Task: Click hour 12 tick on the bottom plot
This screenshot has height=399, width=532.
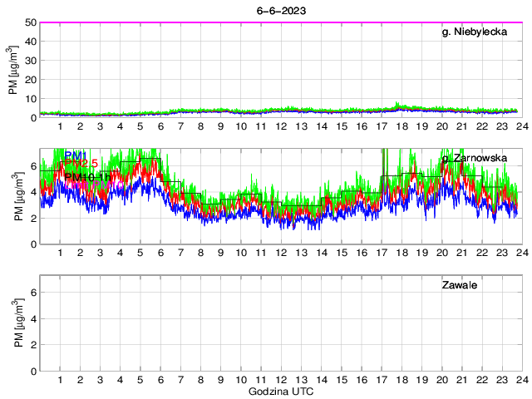Action: click(281, 379)
